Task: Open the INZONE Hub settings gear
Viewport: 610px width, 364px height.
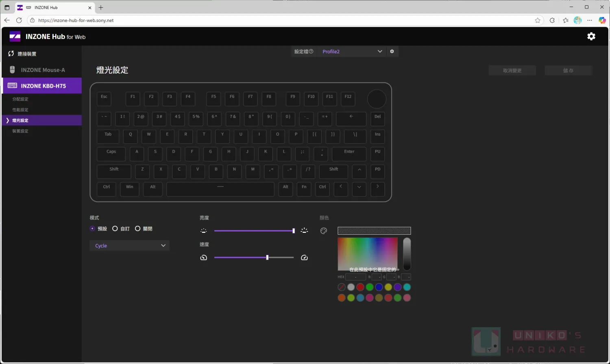Action: pyautogui.click(x=591, y=37)
